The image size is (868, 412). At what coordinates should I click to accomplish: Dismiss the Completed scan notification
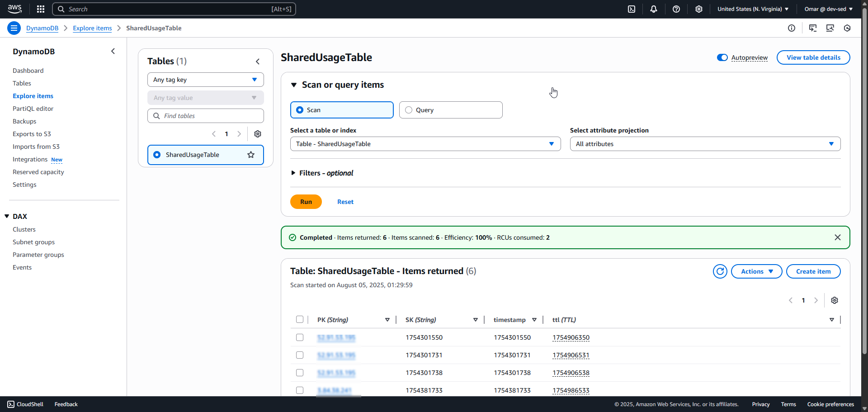point(838,237)
